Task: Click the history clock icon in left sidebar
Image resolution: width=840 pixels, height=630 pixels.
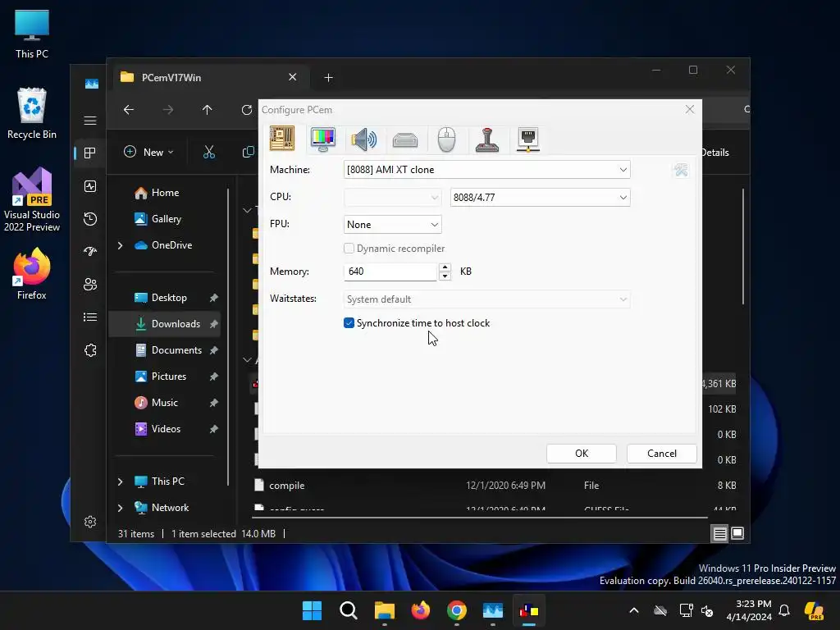Action: tap(90, 218)
